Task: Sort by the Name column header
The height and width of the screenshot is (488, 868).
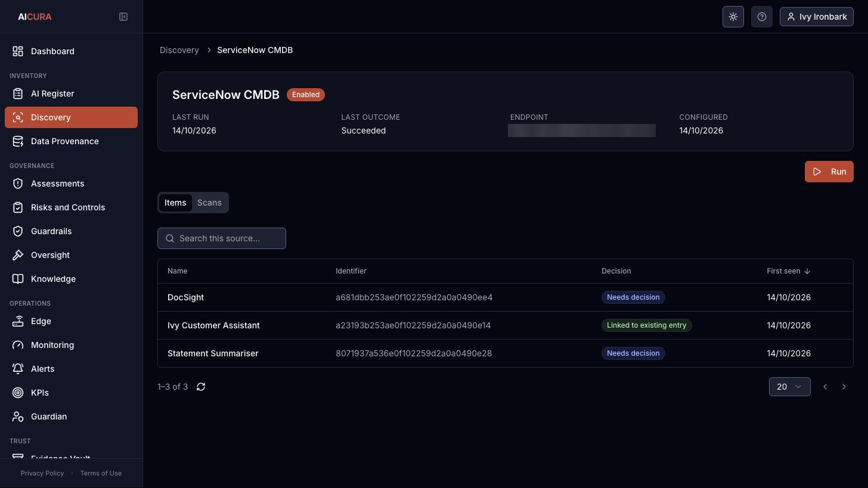Action: tap(177, 271)
